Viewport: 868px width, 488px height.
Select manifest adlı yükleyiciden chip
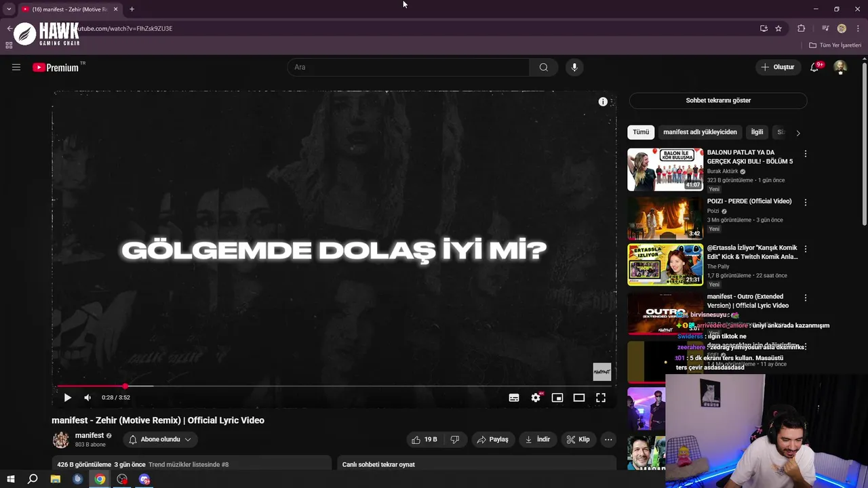tap(700, 132)
